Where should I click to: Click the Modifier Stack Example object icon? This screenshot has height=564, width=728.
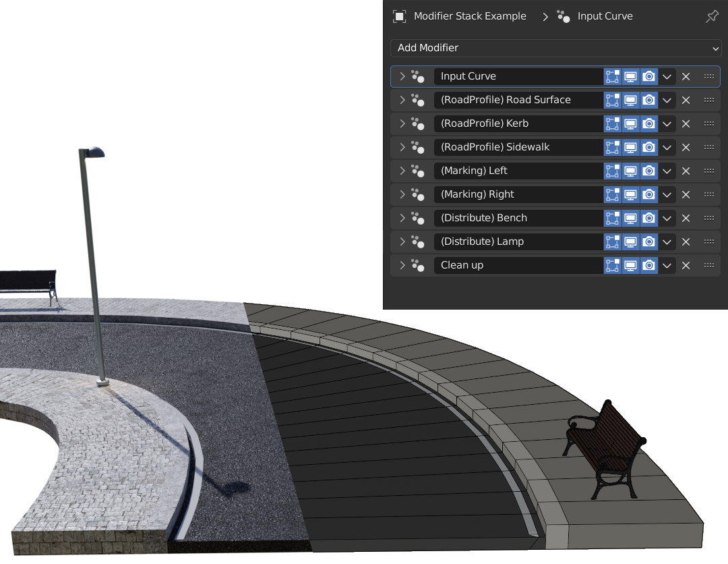[x=400, y=17]
